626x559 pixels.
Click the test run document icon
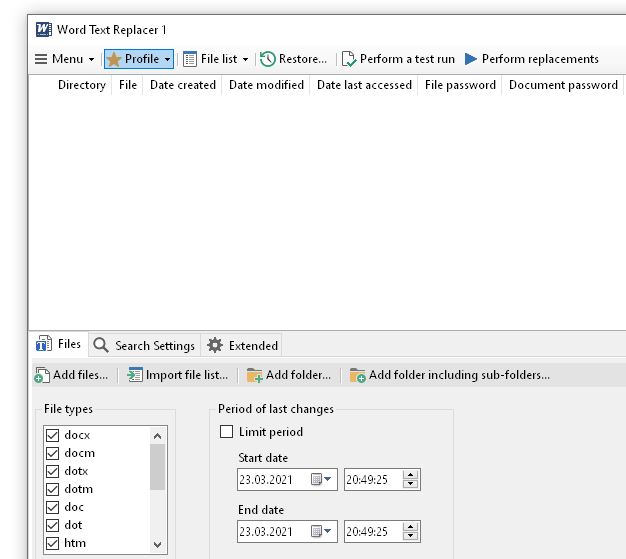point(349,59)
